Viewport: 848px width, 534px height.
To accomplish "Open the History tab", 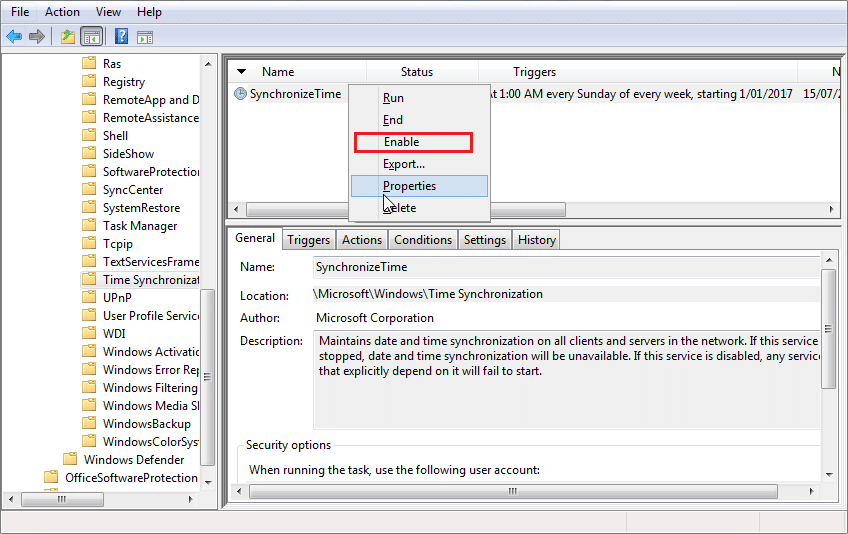I will coord(536,240).
